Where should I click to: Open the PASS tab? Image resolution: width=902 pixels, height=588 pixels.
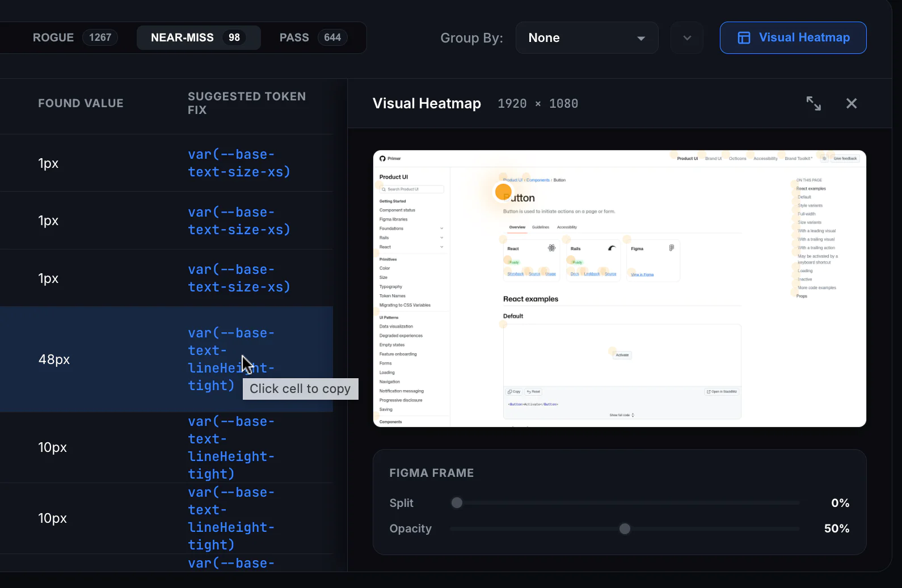313,37
